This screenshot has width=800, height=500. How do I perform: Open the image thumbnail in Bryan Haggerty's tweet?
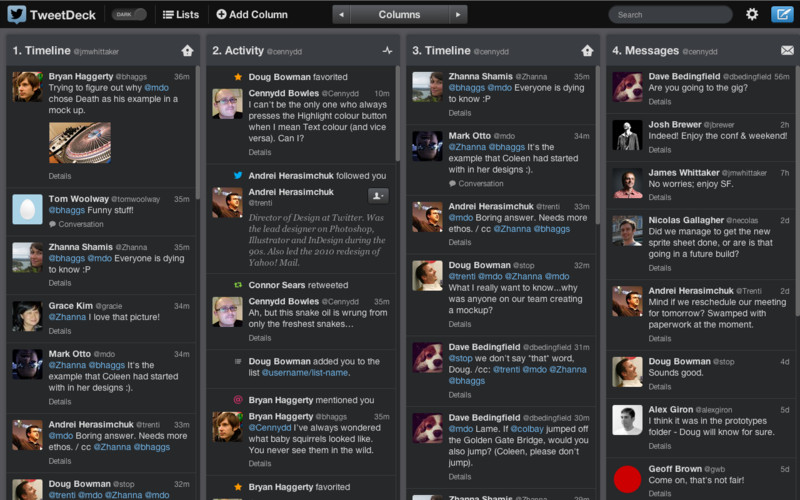point(79,143)
